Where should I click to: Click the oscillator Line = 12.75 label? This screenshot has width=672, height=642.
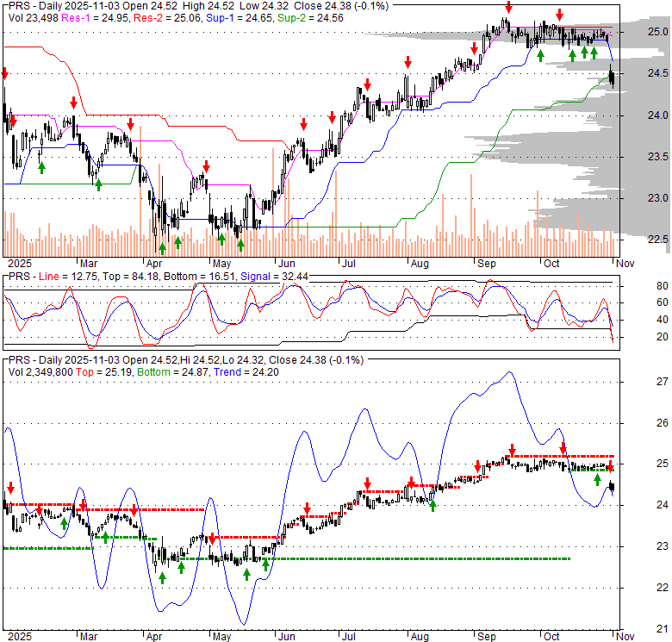pyautogui.click(x=67, y=277)
